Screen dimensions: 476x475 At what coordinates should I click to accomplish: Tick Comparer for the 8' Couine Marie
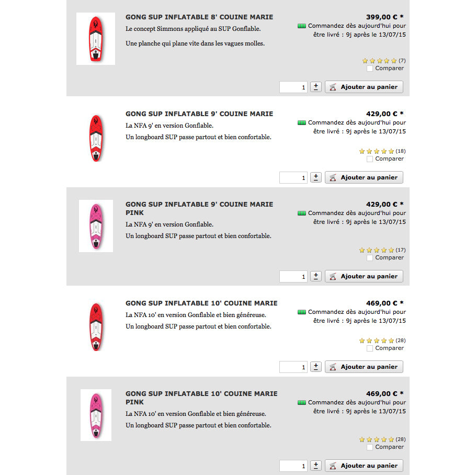click(x=370, y=69)
